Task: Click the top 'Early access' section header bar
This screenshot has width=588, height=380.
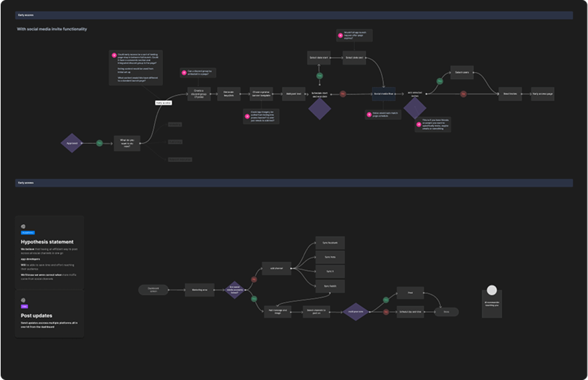Action: (x=294, y=14)
